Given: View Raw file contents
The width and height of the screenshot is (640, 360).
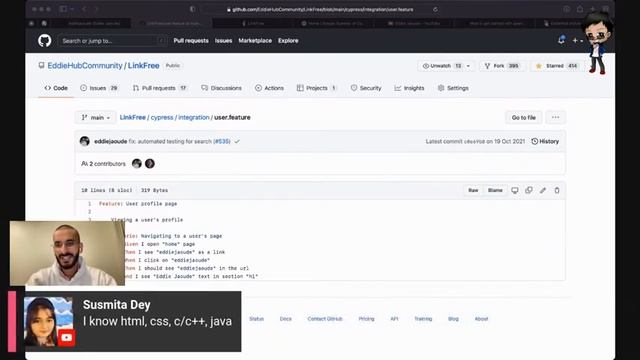Looking at the screenshot, I should 473,190.
